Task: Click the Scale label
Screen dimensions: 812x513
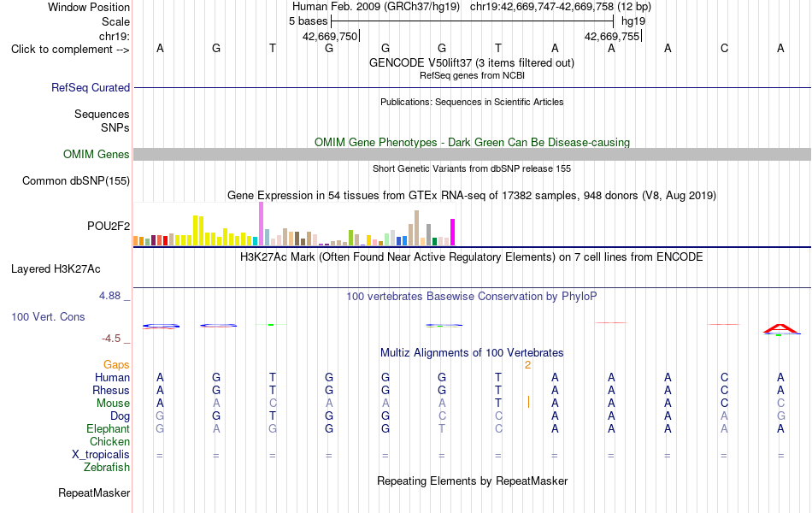Action: (x=115, y=21)
